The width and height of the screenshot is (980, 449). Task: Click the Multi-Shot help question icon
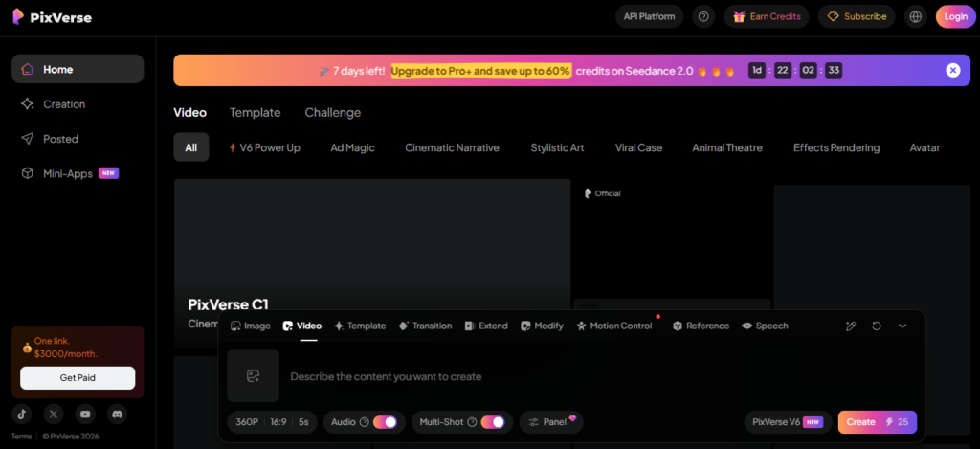[472, 422]
